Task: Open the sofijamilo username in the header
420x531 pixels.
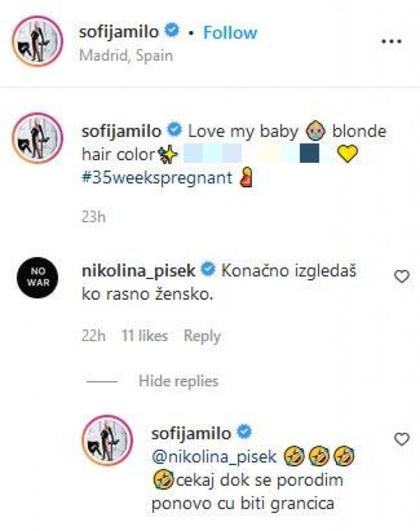Action: (x=122, y=33)
